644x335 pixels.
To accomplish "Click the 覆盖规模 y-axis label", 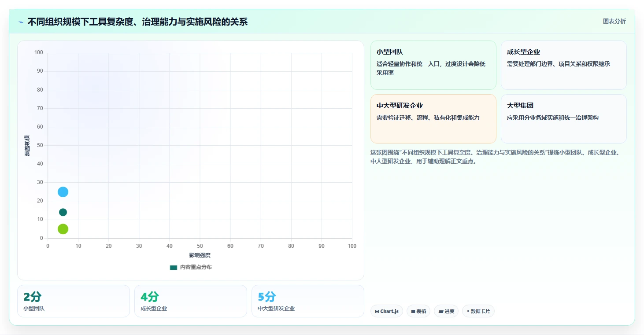I will 27,146.
